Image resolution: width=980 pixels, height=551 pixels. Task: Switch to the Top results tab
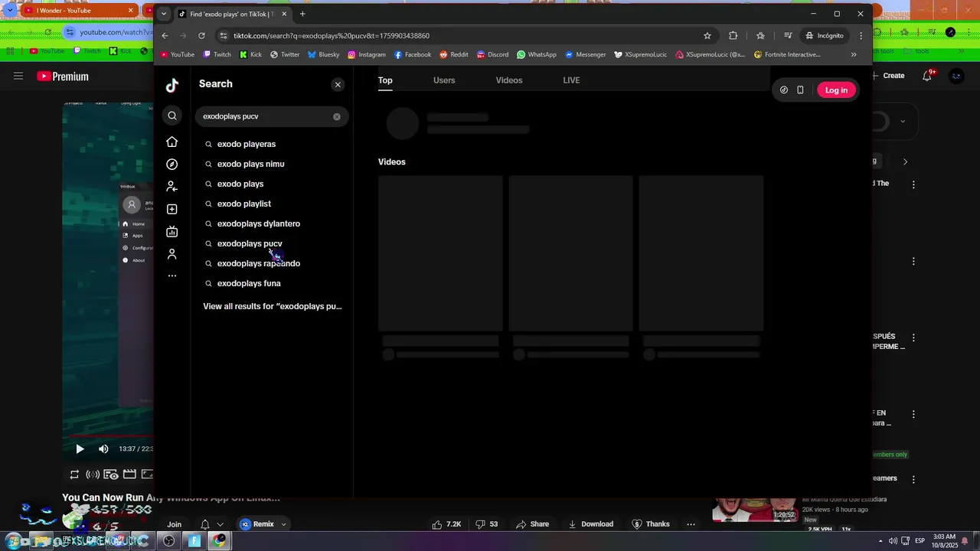385,80
